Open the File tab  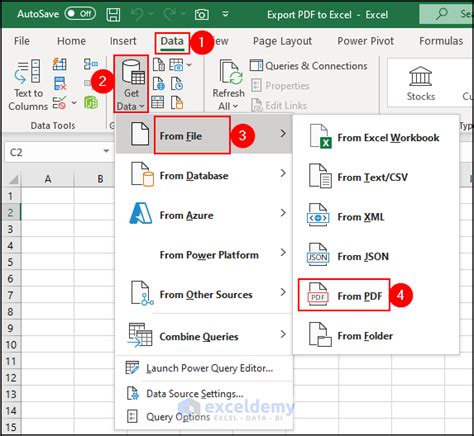coord(22,41)
